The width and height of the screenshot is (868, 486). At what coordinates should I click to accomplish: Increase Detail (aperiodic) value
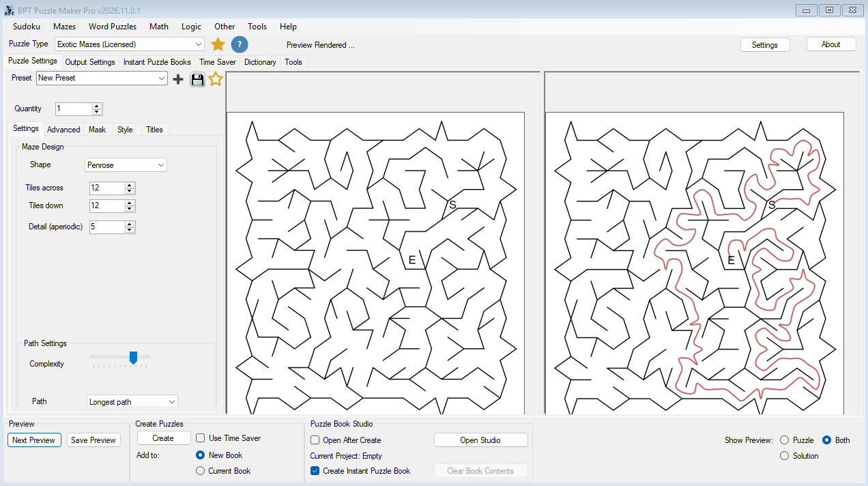coord(130,224)
